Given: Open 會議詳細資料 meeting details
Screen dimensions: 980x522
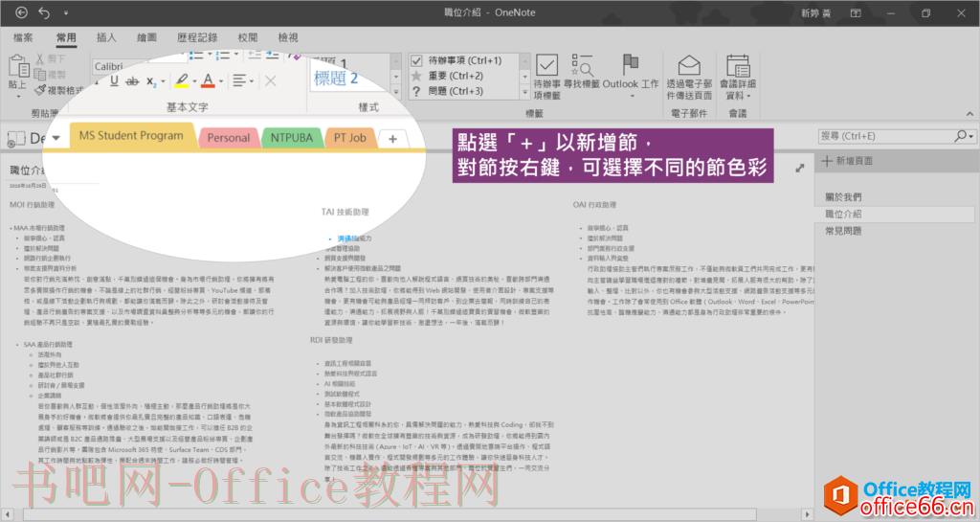Looking at the screenshot, I should point(738,77).
